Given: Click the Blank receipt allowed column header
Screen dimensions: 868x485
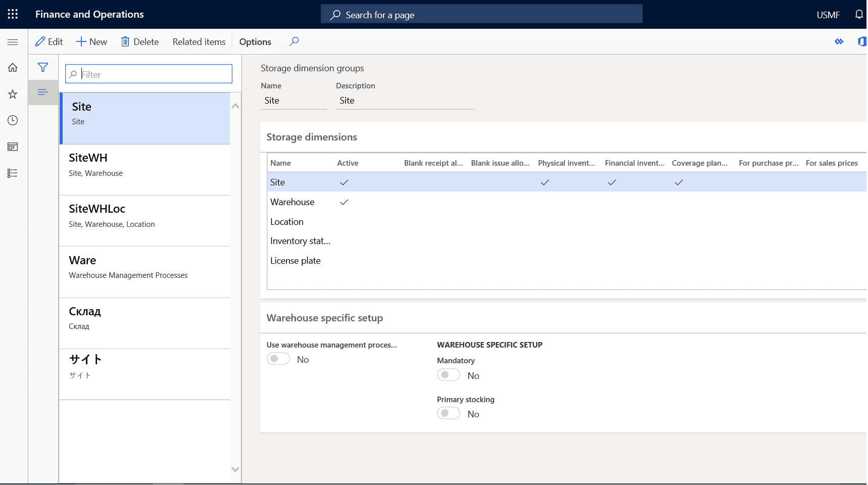Looking at the screenshot, I should (x=433, y=163).
